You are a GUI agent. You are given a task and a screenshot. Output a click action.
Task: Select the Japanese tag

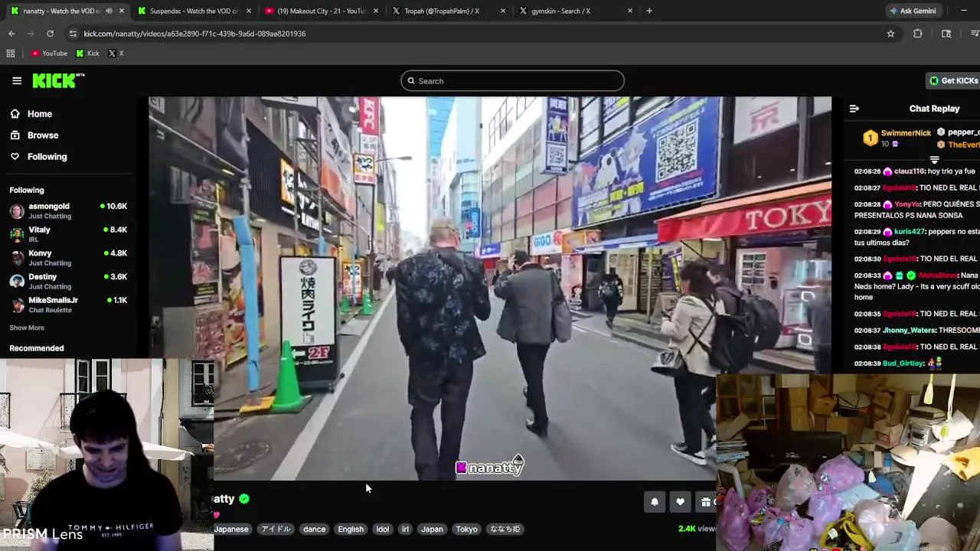point(231,529)
